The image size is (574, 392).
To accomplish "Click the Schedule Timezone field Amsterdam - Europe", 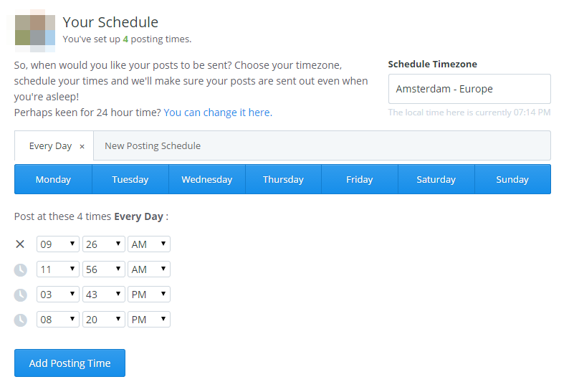I will click(x=469, y=89).
